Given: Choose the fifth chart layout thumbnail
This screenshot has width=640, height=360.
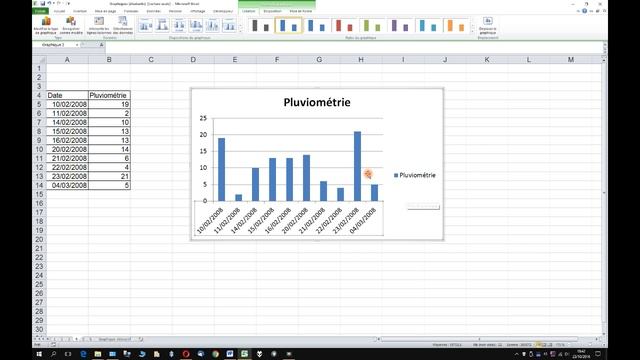Looking at the screenshot, I should (x=213, y=25).
